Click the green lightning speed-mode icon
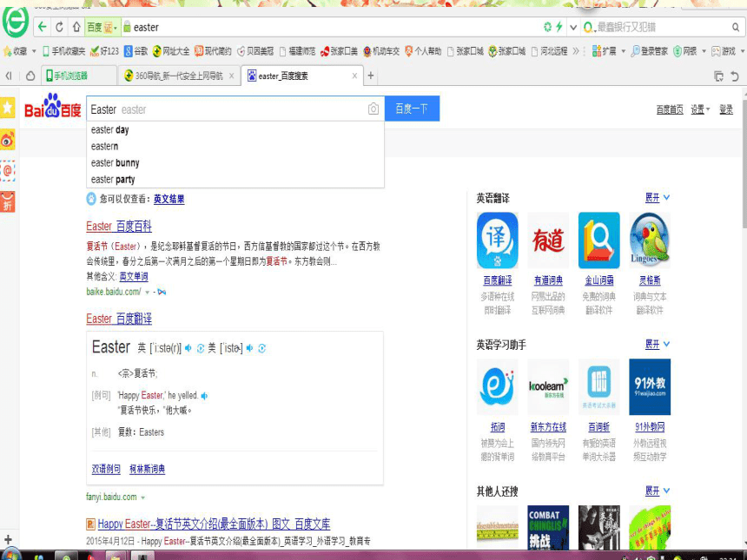 (559, 27)
